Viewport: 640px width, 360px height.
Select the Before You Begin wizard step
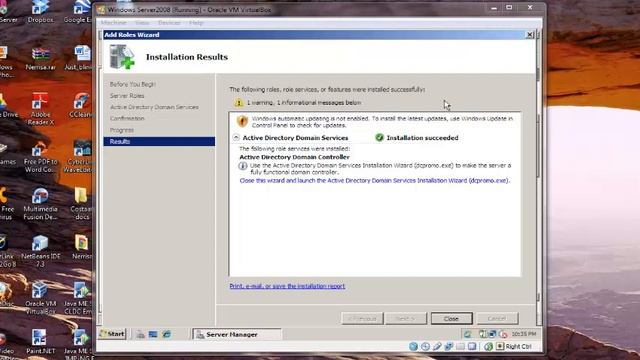tap(133, 84)
